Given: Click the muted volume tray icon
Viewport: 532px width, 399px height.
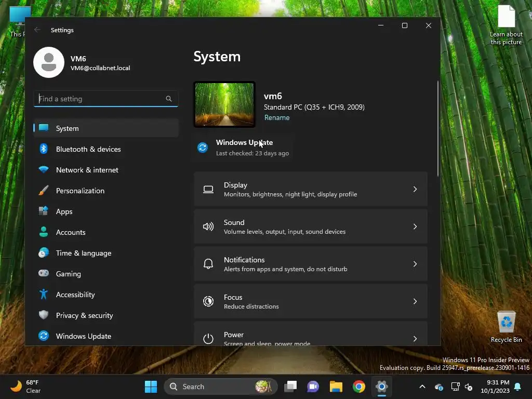Looking at the screenshot, I should pos(469,387).
